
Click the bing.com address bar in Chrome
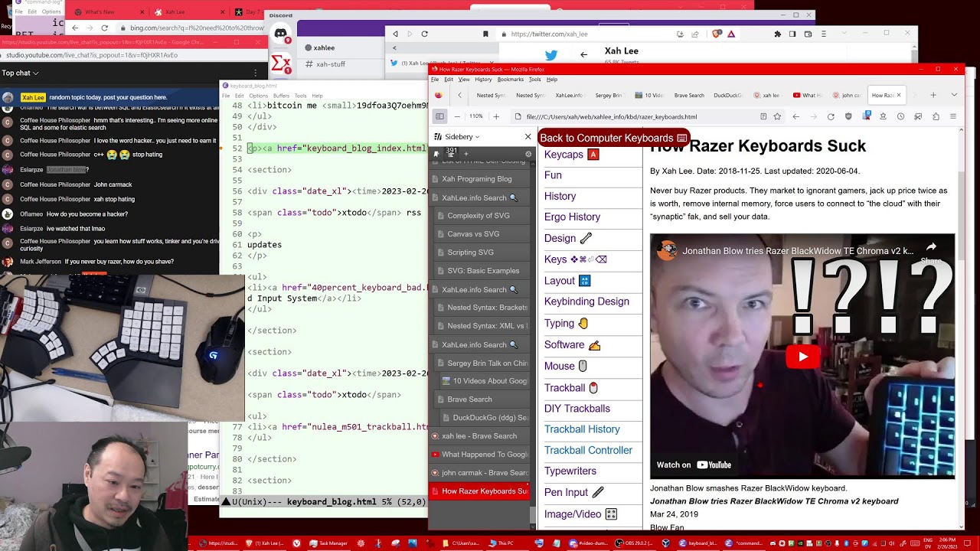pos(191,28)
